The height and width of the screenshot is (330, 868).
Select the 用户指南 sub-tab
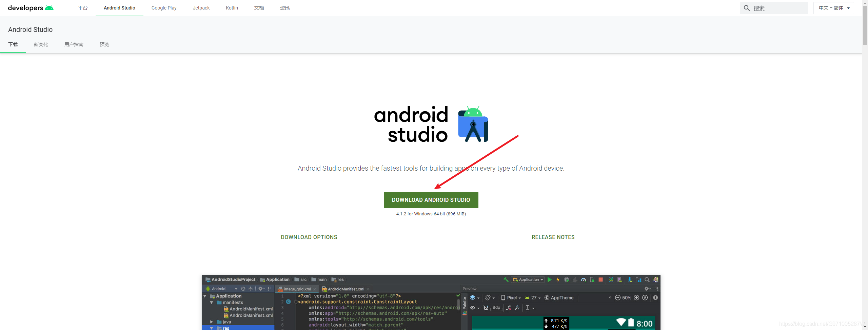74,44
